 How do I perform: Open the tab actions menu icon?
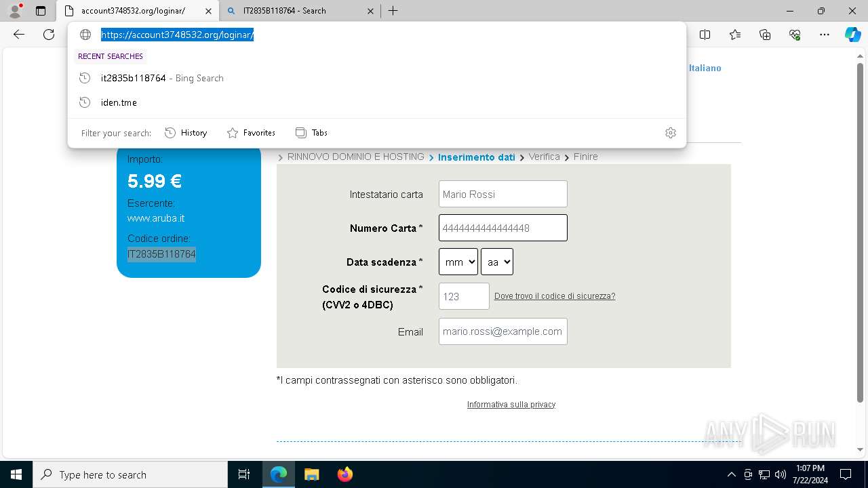[x=41, y=11]
